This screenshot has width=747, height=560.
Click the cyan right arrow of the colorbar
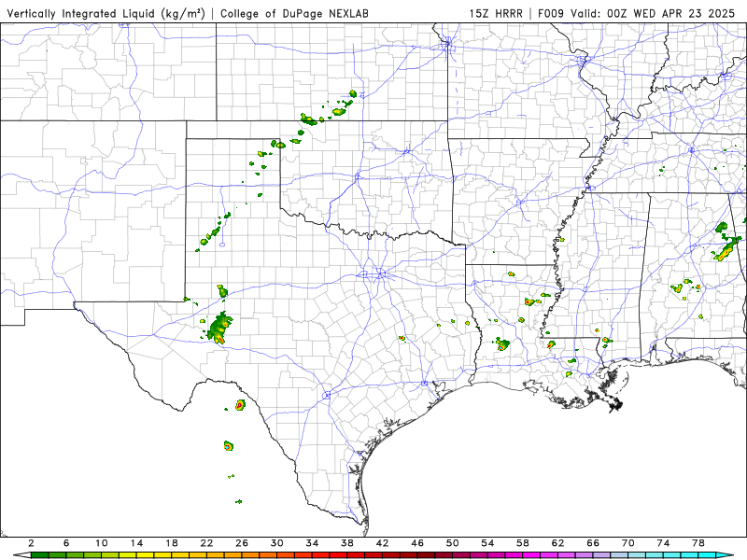click(725, 555)
